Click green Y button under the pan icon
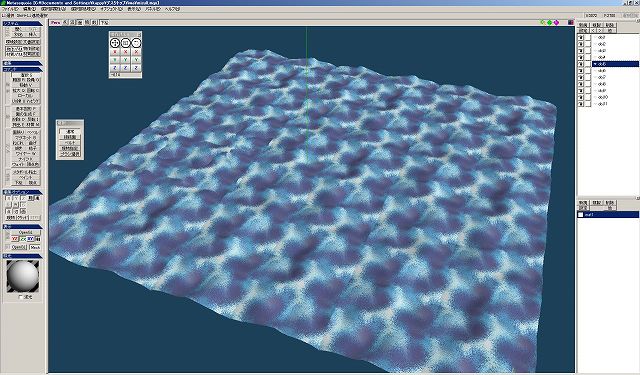 click(115, 60)
